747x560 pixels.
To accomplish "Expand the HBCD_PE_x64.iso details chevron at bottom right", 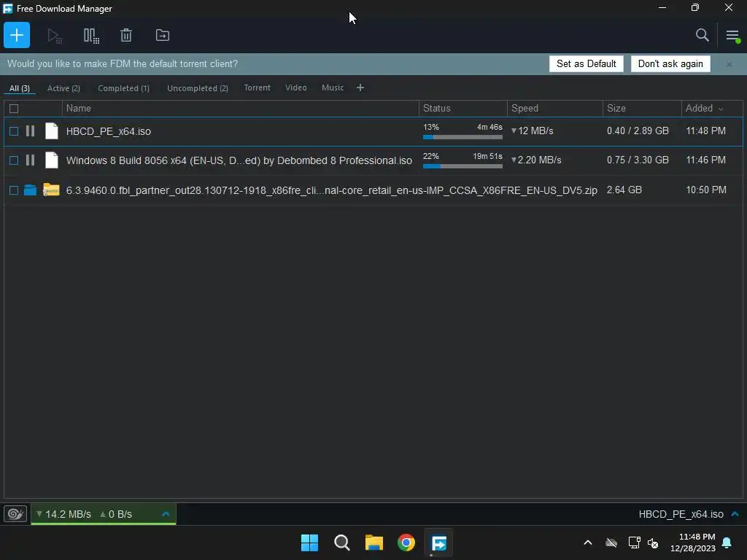I will tap(735, 514).
